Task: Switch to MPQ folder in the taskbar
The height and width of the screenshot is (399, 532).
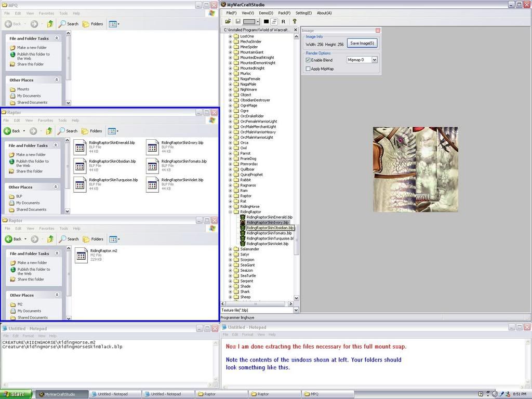Action: (x=327, y=394)
